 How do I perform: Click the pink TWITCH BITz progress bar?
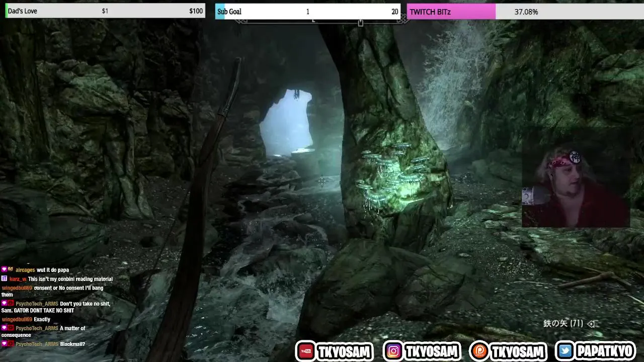(x=451, y=12)
